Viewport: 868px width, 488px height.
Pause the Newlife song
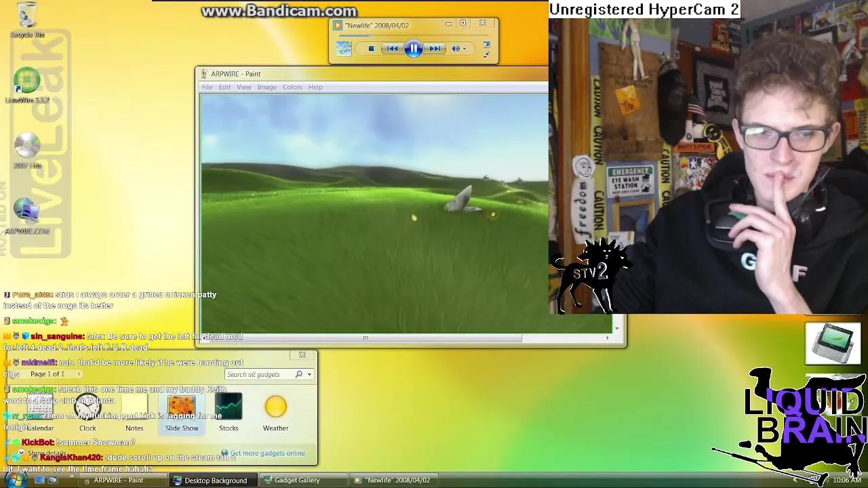414,48
